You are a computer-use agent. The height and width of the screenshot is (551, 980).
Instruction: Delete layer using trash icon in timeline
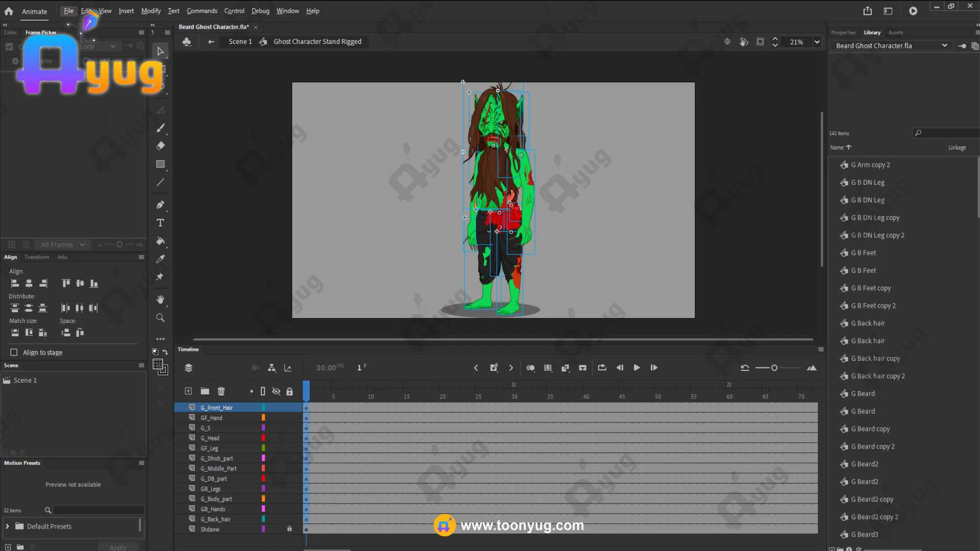tap(221, 391)
